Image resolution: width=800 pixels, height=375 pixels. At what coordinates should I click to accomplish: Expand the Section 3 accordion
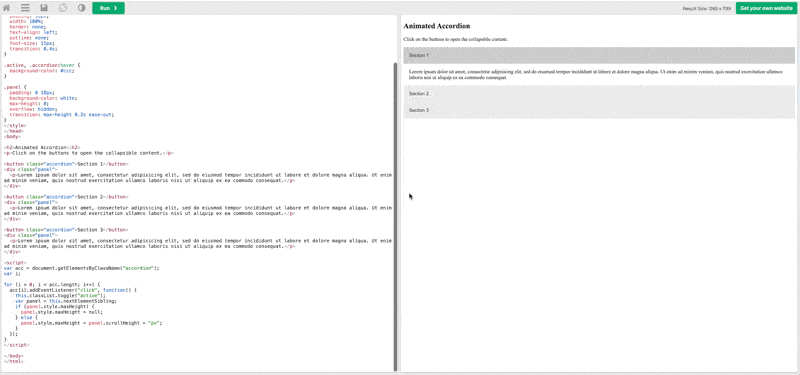tap(599, 110)
